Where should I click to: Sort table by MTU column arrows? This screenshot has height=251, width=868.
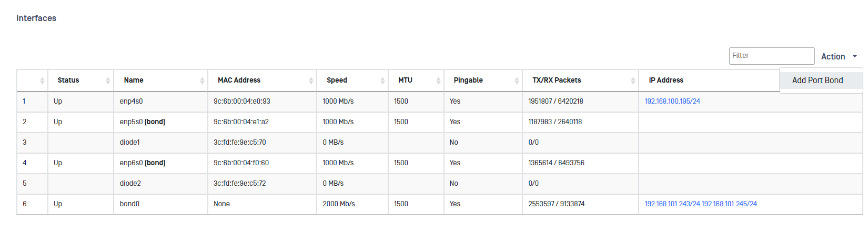point(438,81)
